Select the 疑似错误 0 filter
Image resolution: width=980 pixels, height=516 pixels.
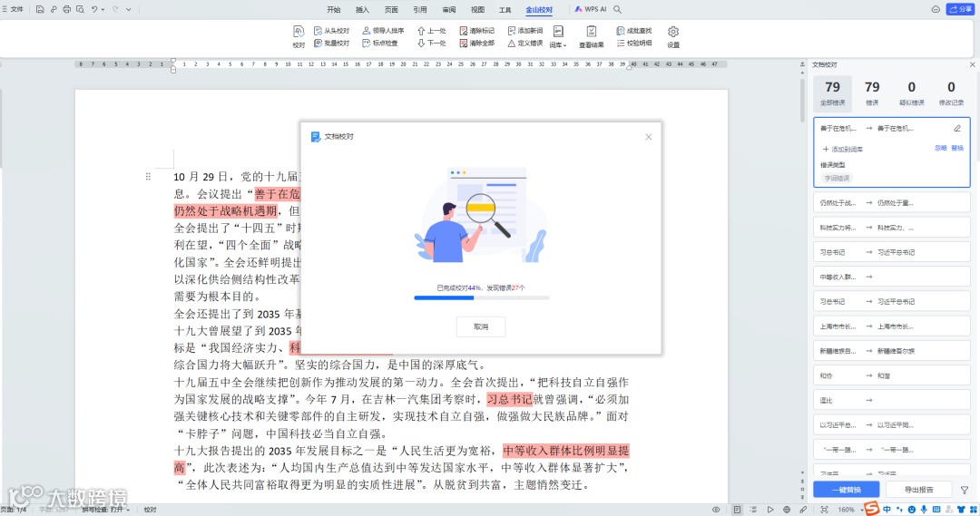(x=911, y=92)
